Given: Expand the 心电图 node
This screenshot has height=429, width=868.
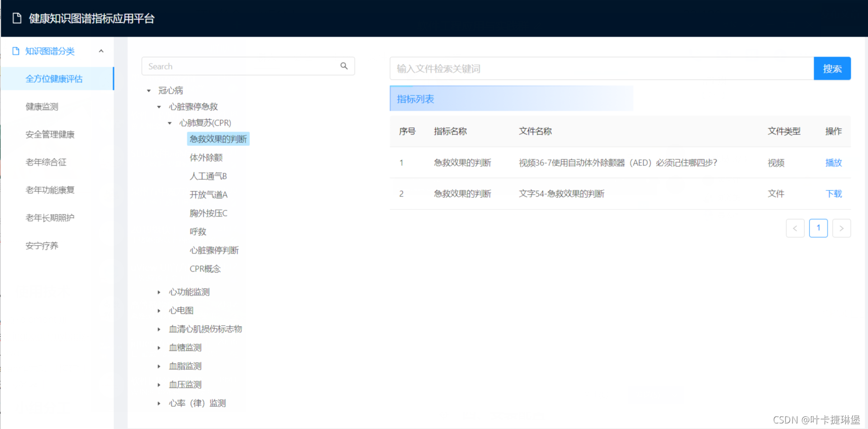Looking at the screenshot, I should click(159, 311).
